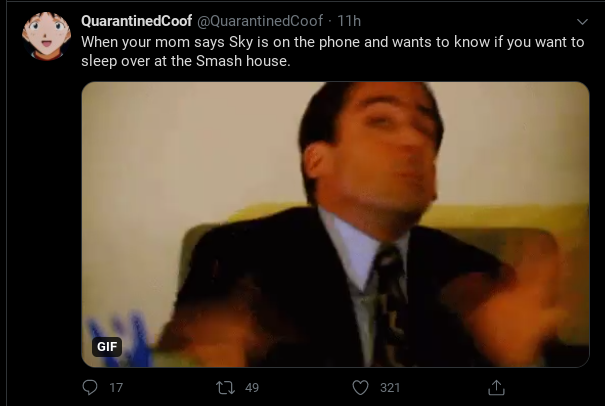Viewport: 605px width, 406px height.
Task: Click the blurred waving hand in GIF
Action: click(513, 309)
